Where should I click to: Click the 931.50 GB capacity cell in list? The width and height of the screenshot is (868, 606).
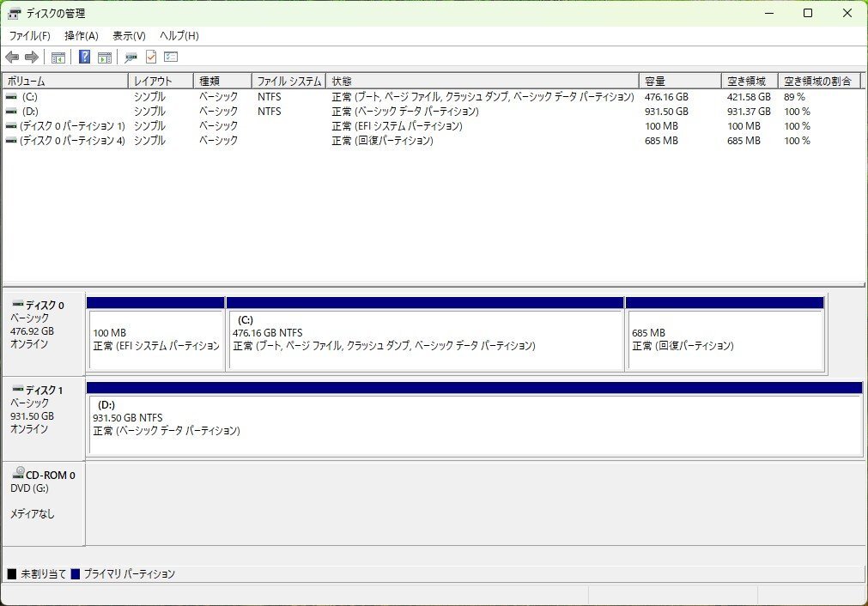tap(666, 112)
